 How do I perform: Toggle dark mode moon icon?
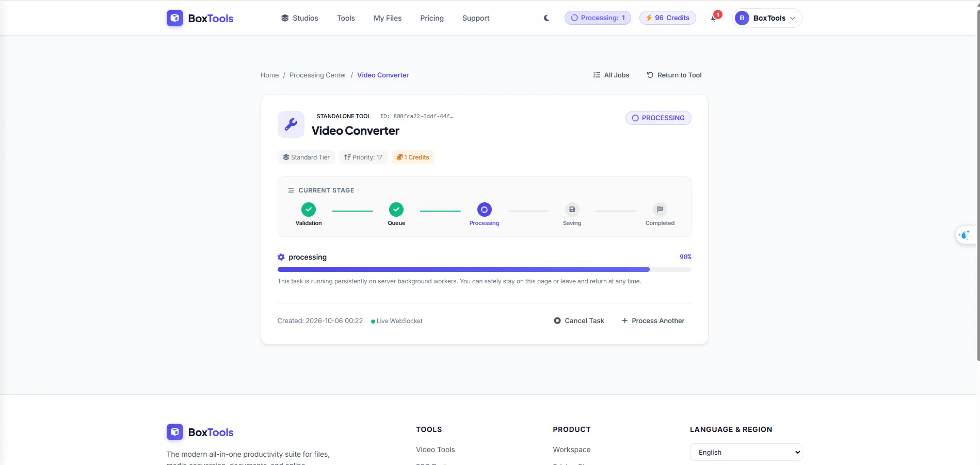point(547,18)
